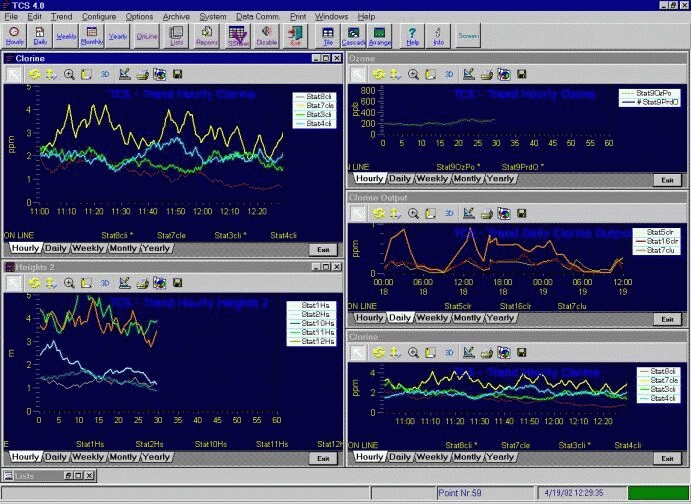
Task: Open the Options menu
Action: pyautogui.click(x=139, y=16)
